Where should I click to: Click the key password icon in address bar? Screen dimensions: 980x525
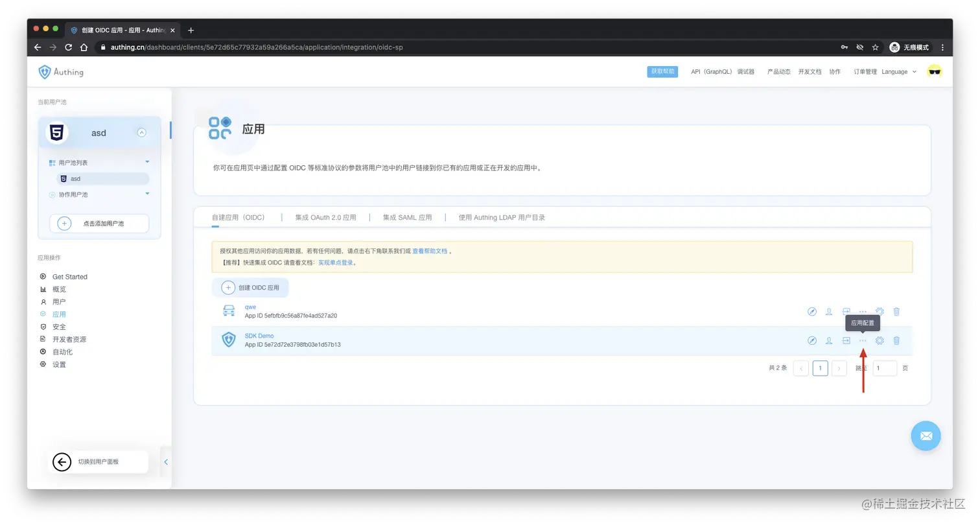[845, 47]
